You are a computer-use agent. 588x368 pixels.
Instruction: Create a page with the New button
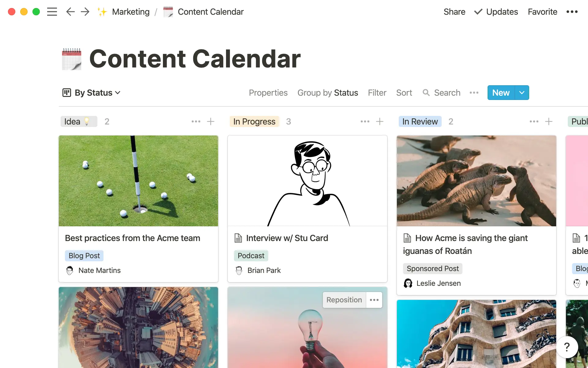click(500, 93)
